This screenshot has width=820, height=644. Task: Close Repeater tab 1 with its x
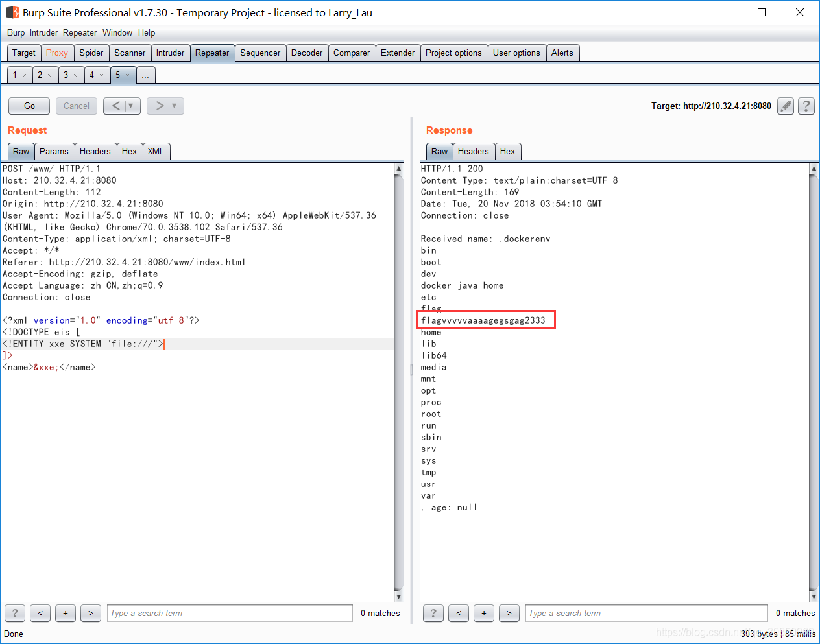click(x=25, y=75)
